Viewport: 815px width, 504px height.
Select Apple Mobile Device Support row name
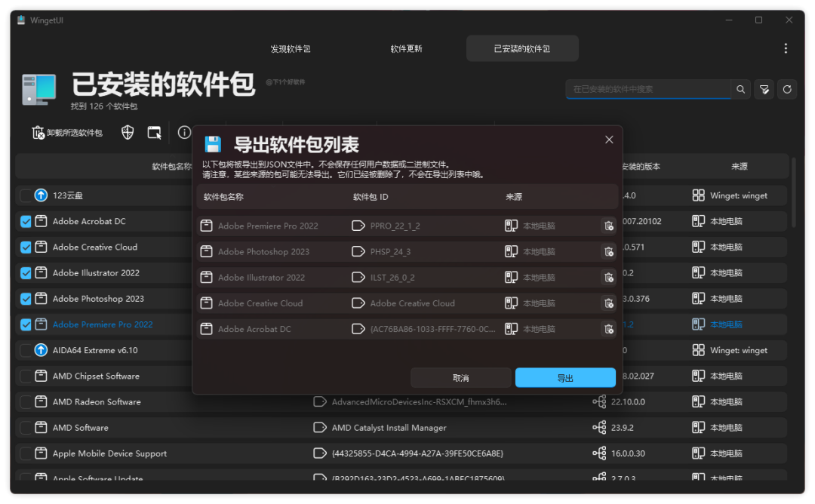click(109, 453)
